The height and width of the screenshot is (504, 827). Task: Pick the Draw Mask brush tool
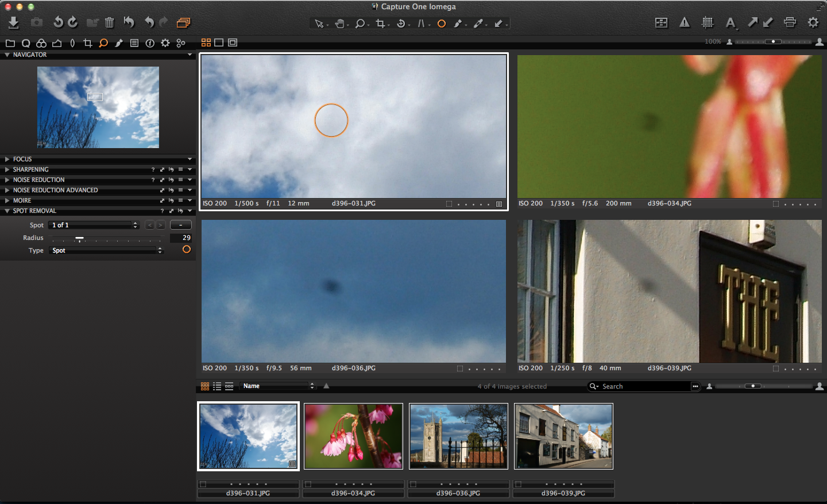coord(458,24)
